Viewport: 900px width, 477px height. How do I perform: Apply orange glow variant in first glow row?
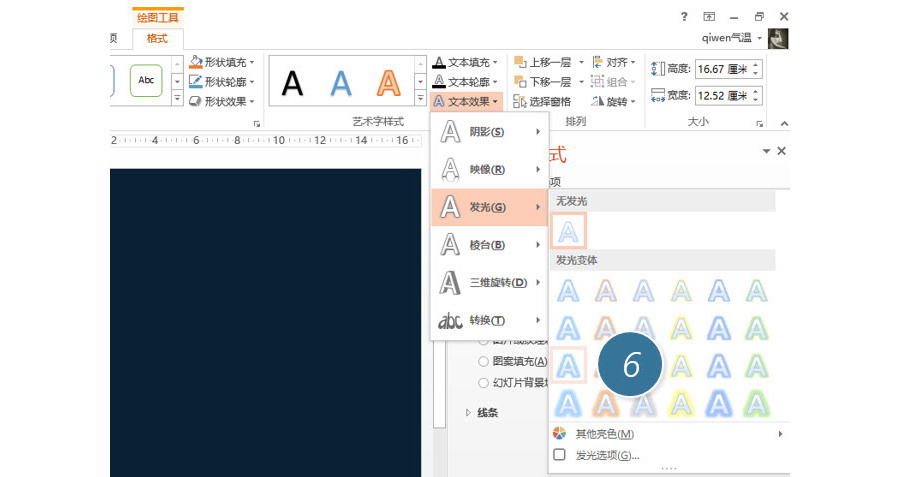pos(606,291)
